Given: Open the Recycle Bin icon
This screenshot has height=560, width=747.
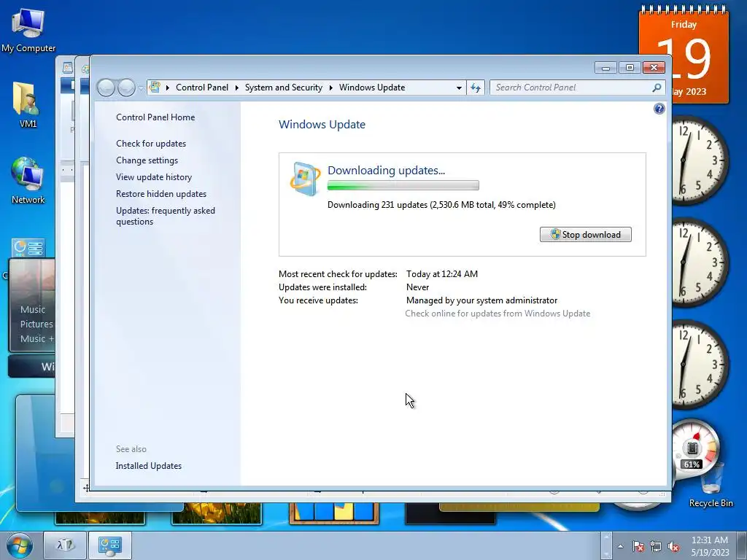Looking at the screenshot, I should [x=711, y=483].
